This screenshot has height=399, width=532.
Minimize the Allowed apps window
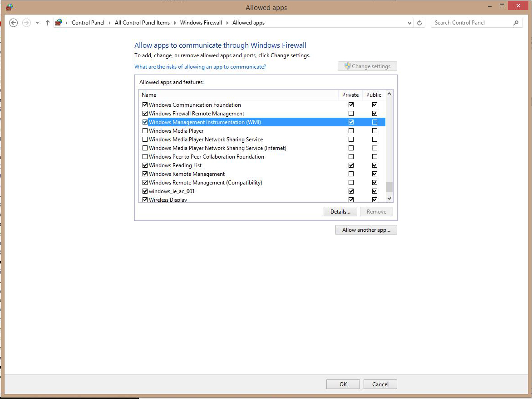pos(490,6)
